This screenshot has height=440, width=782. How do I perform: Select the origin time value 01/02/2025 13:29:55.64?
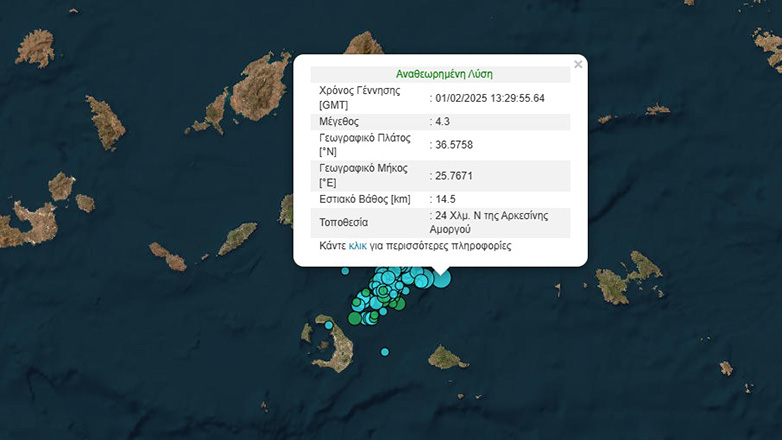490,98
